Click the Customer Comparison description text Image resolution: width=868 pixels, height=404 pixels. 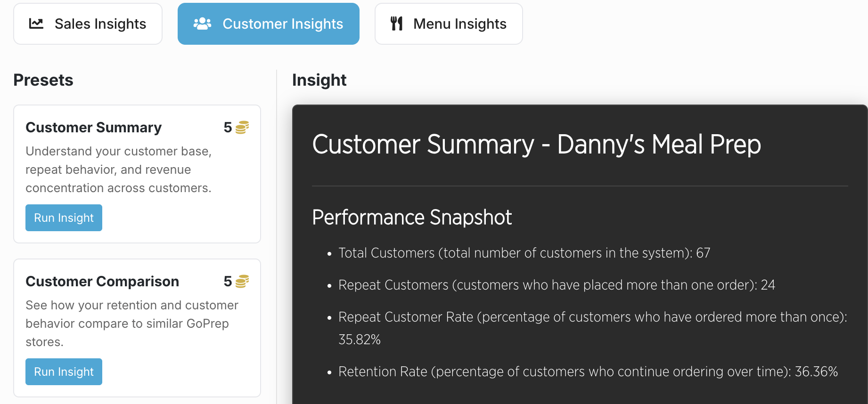tap(132, 323)
